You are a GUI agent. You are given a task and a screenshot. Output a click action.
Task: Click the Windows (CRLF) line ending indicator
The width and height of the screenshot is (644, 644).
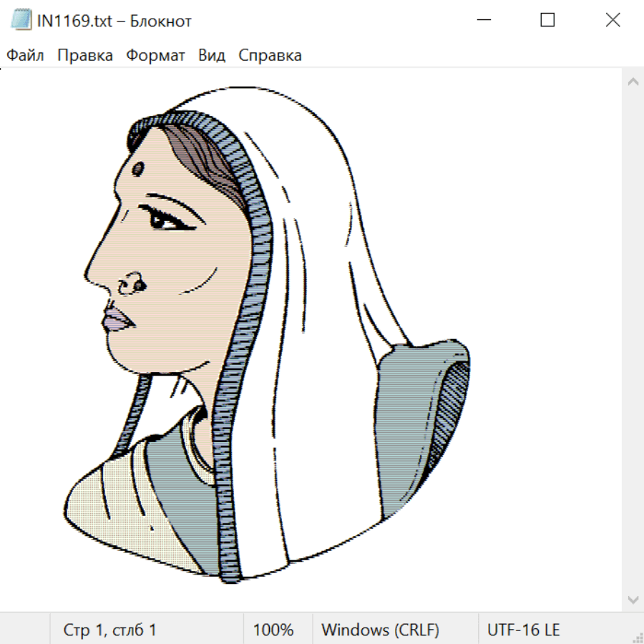tap(380, 630)
